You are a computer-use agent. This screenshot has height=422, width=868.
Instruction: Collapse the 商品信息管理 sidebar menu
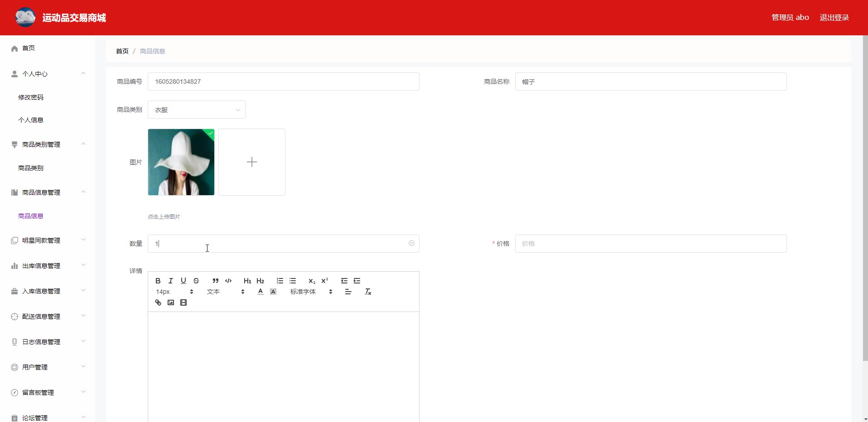click(x=48, y=192)
